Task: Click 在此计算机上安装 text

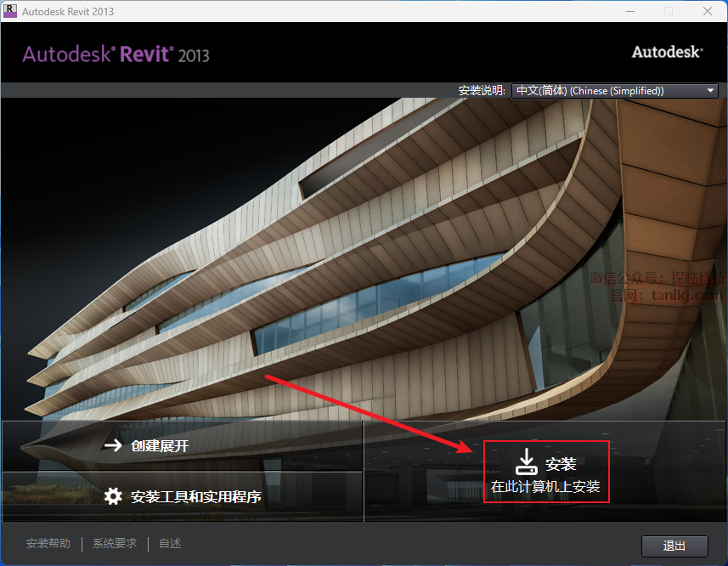Action: pyautogui.click(x=545, y=487)
